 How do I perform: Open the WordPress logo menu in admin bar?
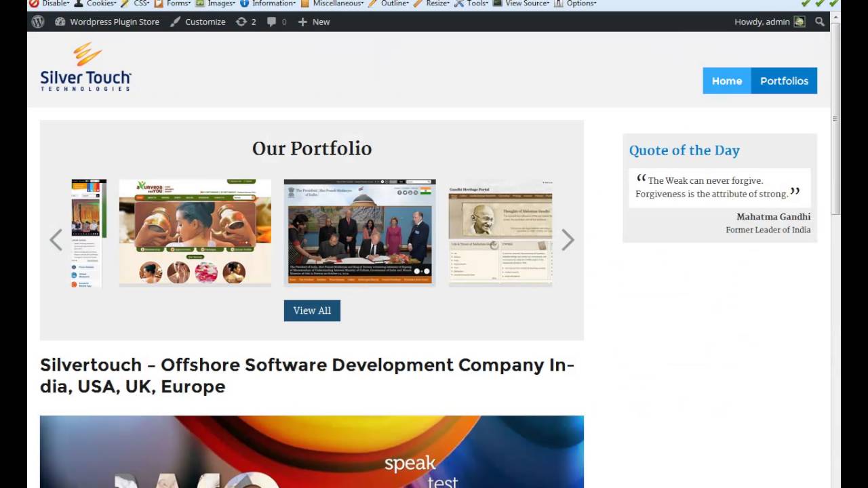(38, 22)
